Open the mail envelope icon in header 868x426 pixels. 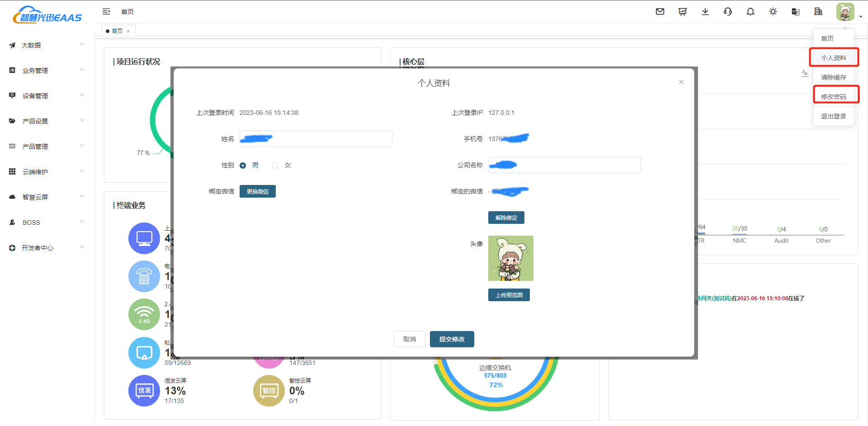pos(660,12)
